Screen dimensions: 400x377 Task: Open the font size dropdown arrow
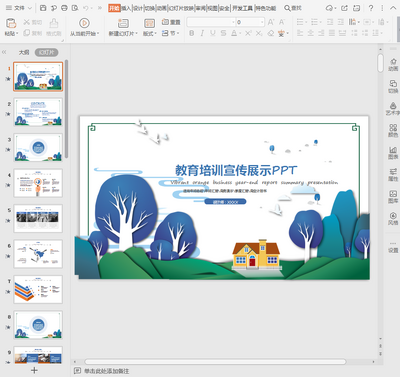click(x=262, y=22)
